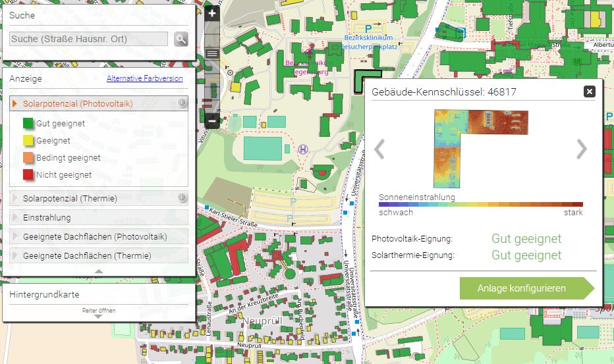614x364 pixels.
Task: Click the magnifier search button
Action: [x=181, y=39]
